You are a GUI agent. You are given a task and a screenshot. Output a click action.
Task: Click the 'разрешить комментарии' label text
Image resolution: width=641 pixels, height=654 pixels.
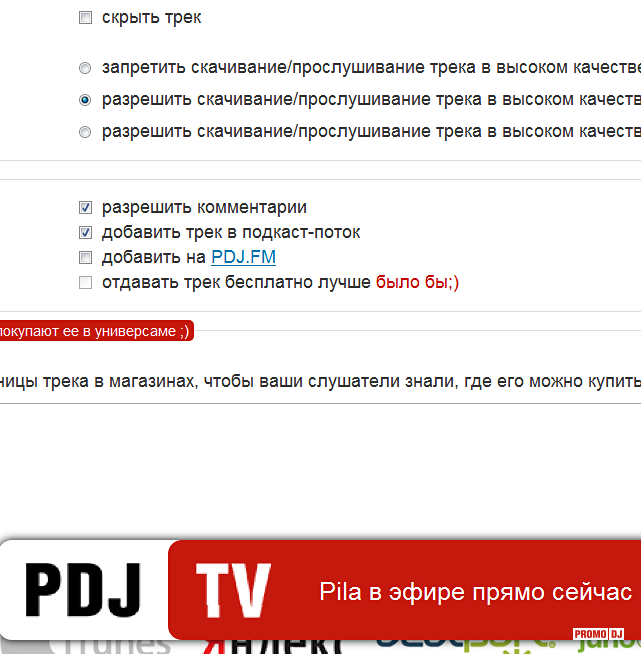(x=204, y=208)
